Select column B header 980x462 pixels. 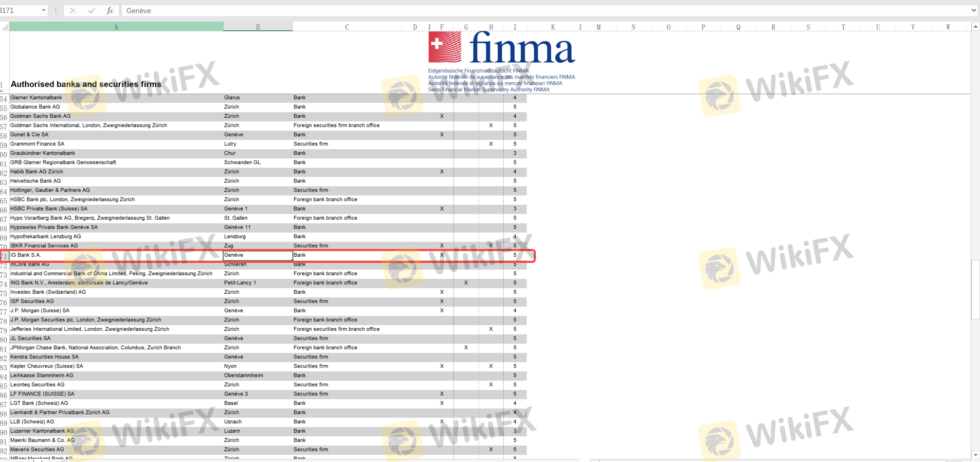click(x=258, y=27)
